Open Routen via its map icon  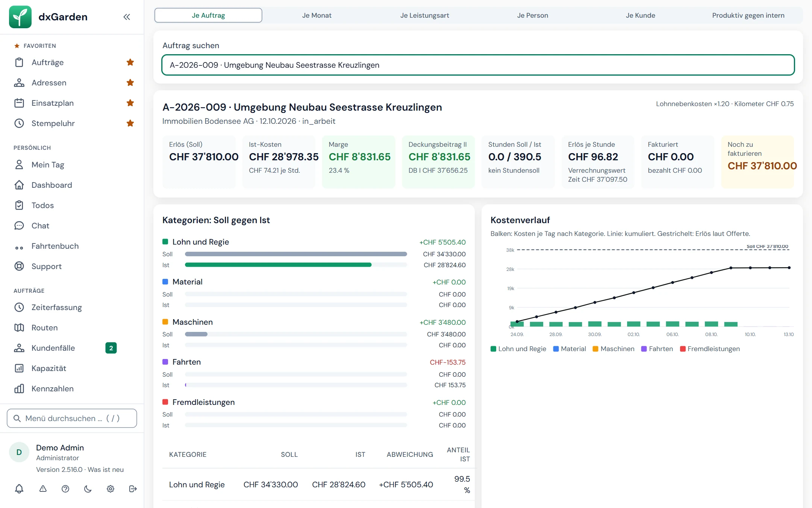[x=19, y=328]
